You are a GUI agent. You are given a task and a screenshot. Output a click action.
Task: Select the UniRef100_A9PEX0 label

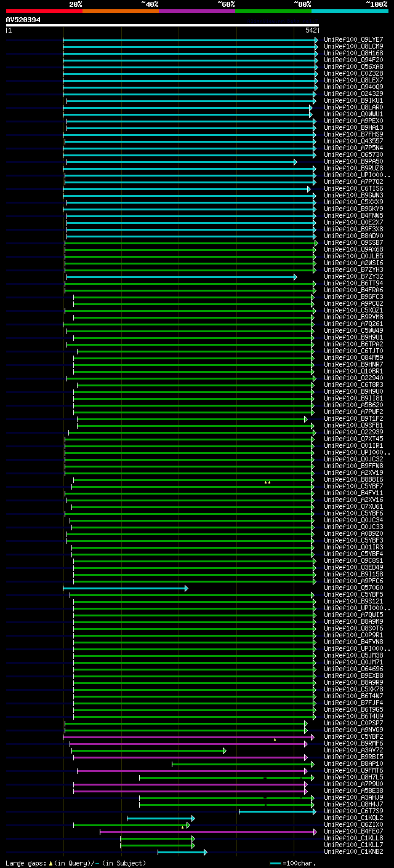[x=353, y=121]
